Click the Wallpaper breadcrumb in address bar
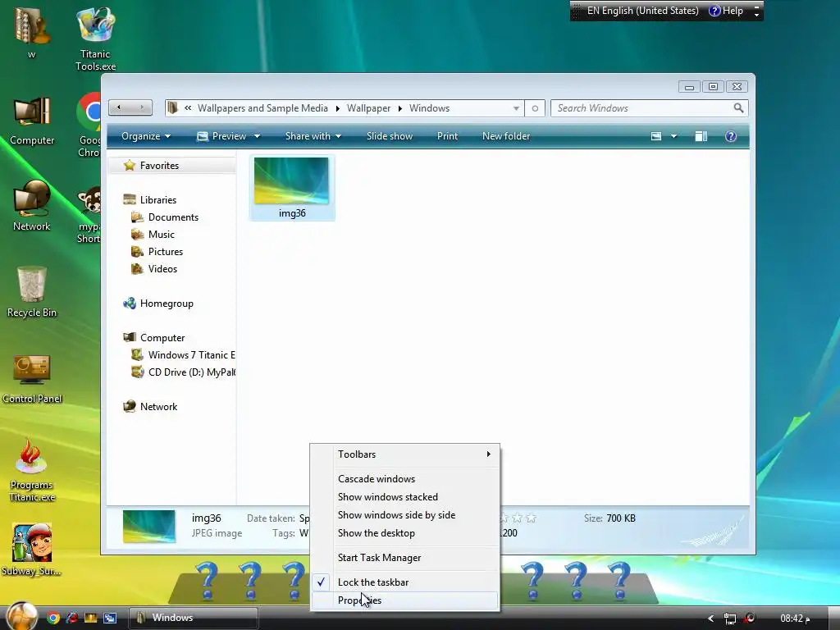This screenshot has height=630, width=840. tap(368, 108)
